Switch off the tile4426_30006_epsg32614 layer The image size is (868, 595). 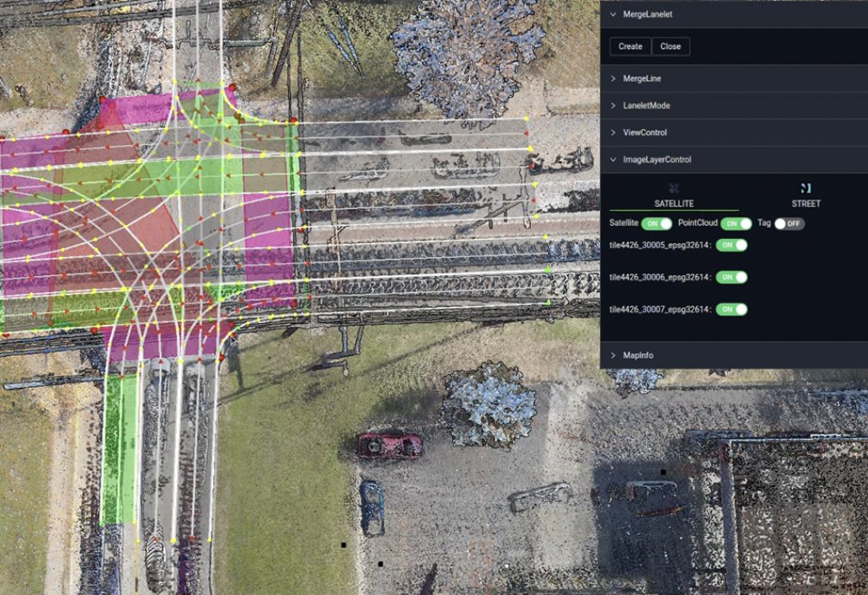tap(732, 277)
